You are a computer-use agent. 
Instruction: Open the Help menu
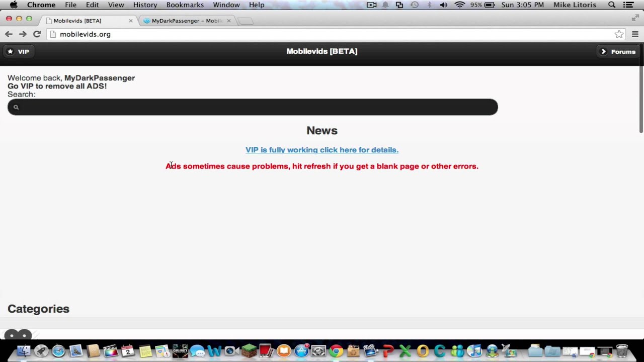pyautogui.click(x=257, y=5)
